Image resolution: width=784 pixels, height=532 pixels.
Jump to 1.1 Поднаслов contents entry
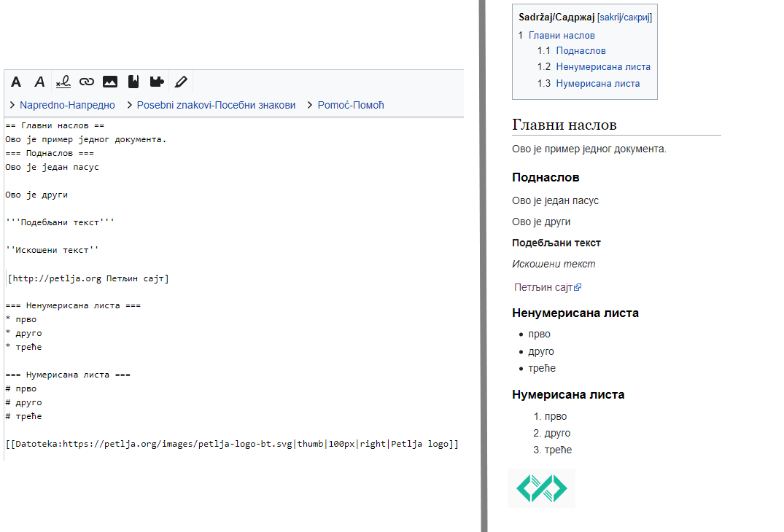tap(581, 50)
